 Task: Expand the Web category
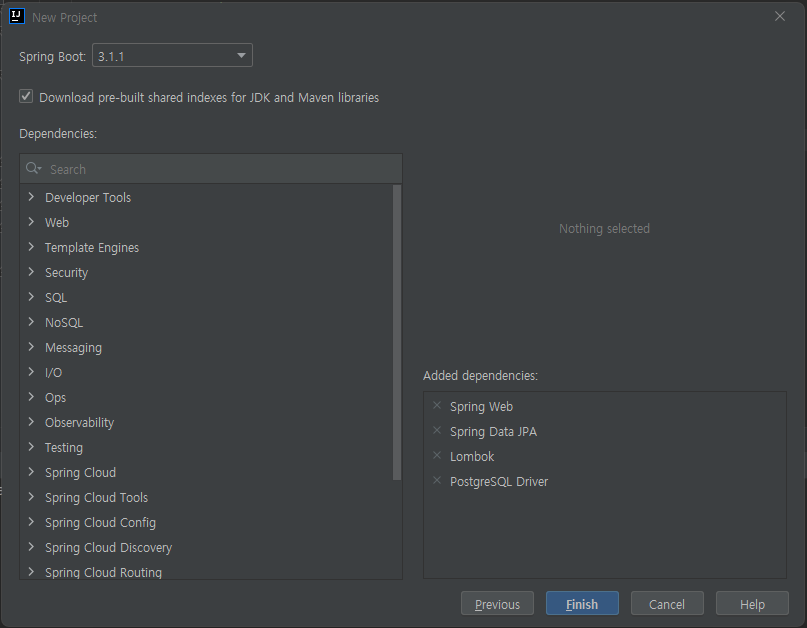(31, 222)
